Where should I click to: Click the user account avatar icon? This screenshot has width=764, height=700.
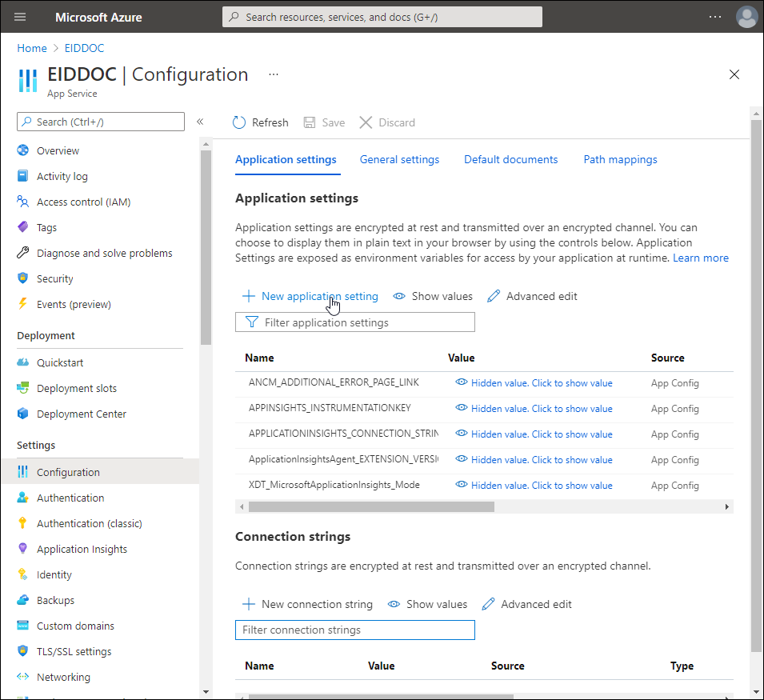point(746,17)
